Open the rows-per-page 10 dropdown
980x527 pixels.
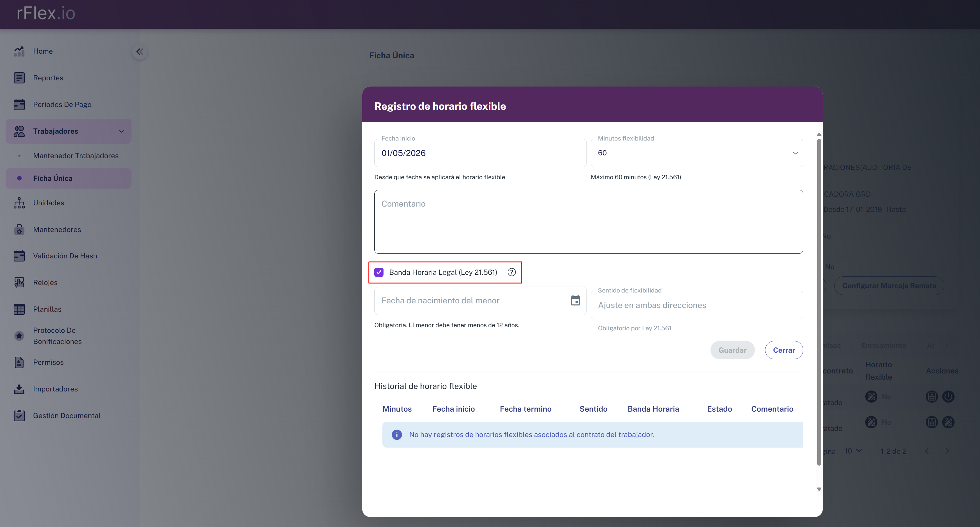click(x=853, y=451)
